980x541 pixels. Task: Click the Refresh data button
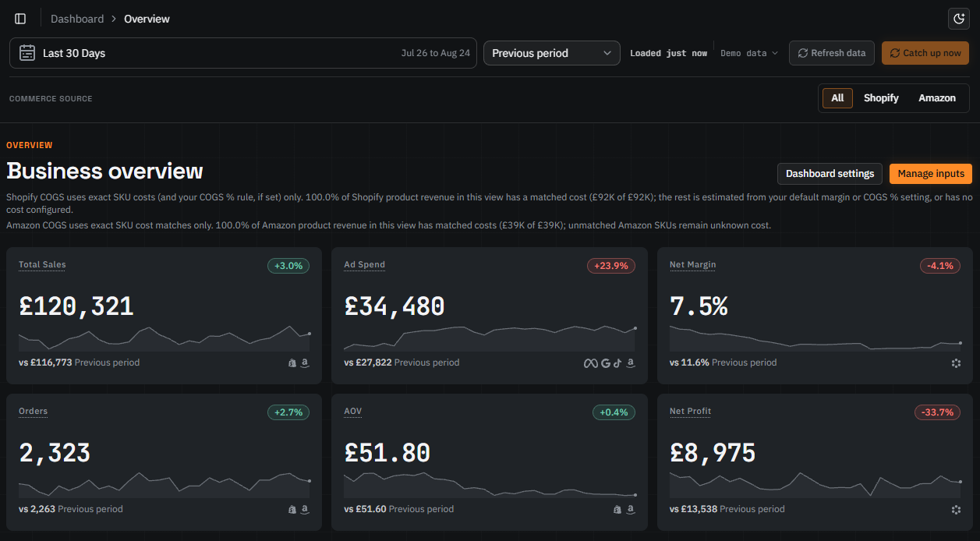832,53
